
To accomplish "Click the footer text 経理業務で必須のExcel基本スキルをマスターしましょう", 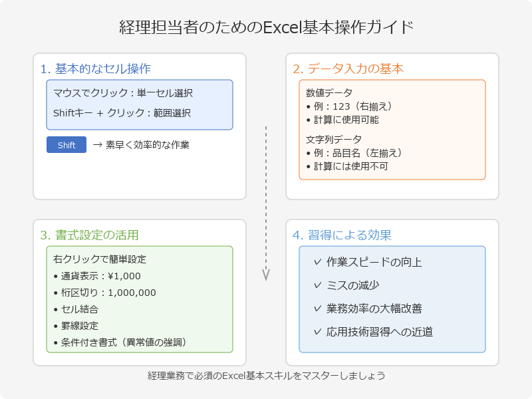I will (267, 376).
